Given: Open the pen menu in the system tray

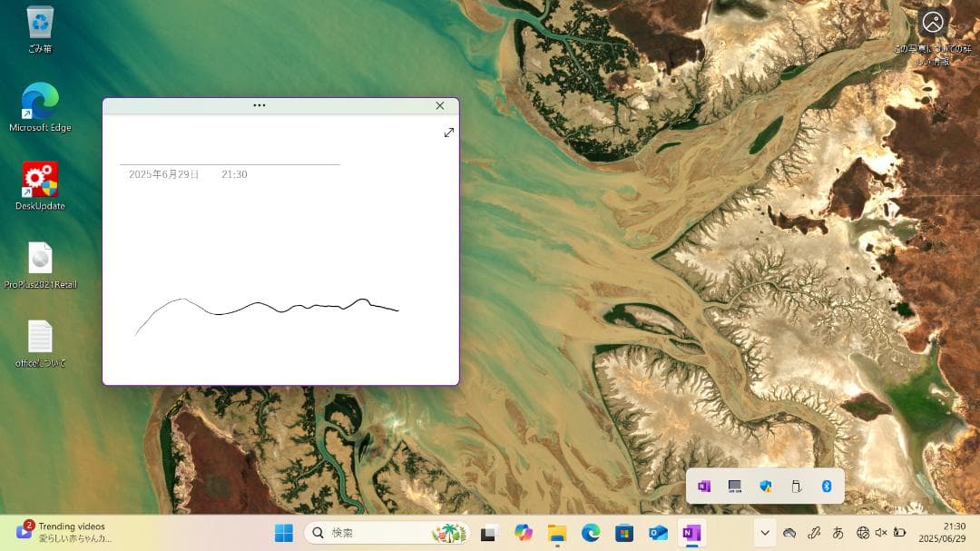Looking at the screenshot, I should 814,533.
